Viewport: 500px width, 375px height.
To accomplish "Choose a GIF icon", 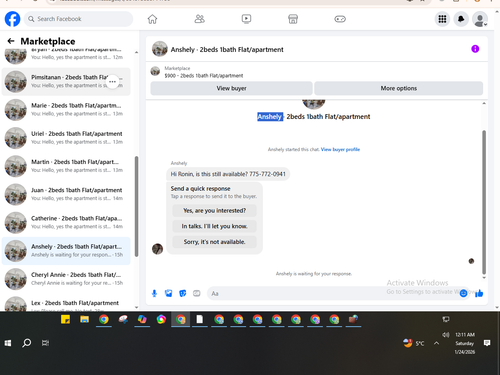I will [x=197, y=293].
